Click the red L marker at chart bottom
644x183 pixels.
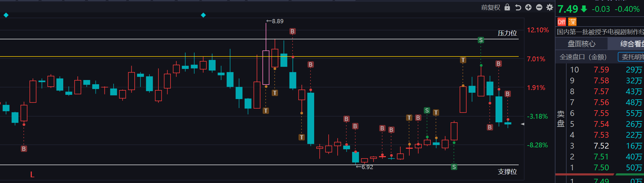click(32, 175)
